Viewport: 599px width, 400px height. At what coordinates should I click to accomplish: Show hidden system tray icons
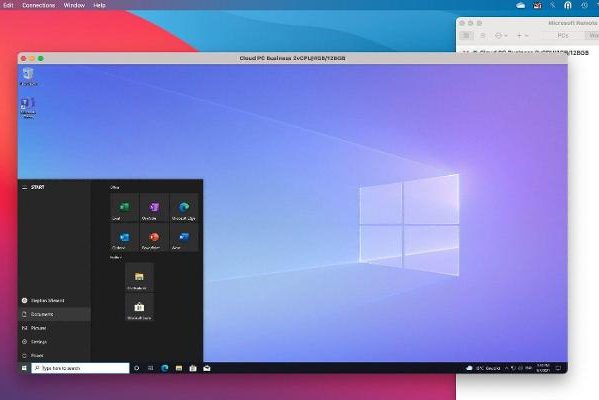click(x=507, y=368)
